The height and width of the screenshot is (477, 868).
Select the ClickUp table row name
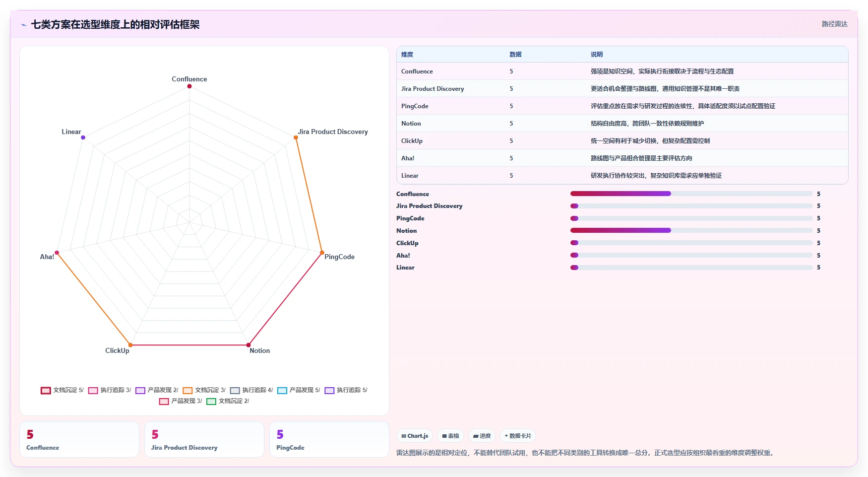pyautogui.click(x=412, y=141)
